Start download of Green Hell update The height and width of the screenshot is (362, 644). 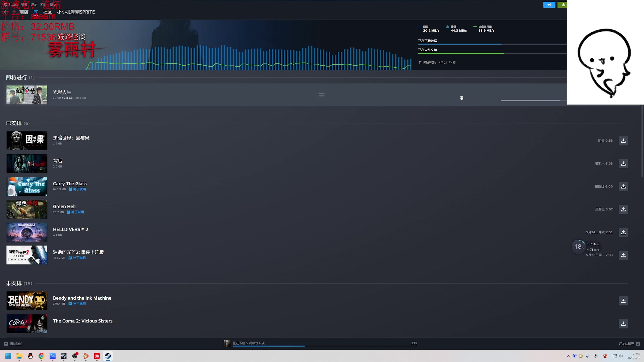coord(623,209)
